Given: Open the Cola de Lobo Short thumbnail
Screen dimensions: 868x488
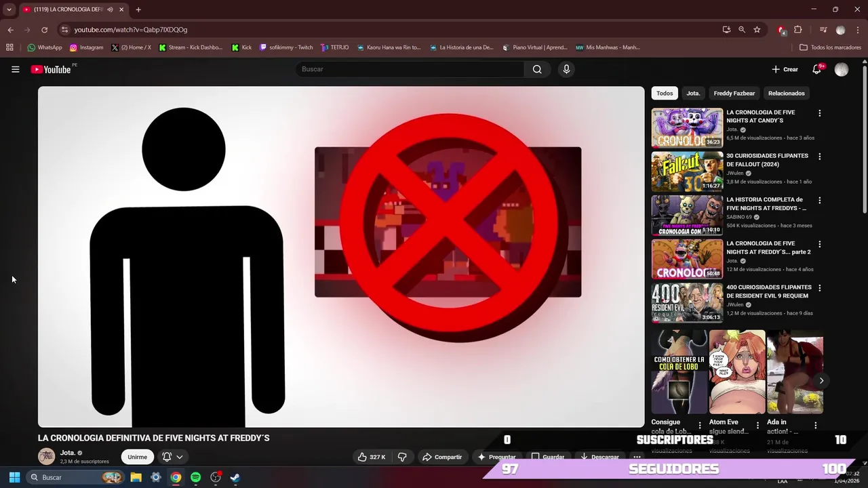Looking at the screenshot, I should (679, 371).
